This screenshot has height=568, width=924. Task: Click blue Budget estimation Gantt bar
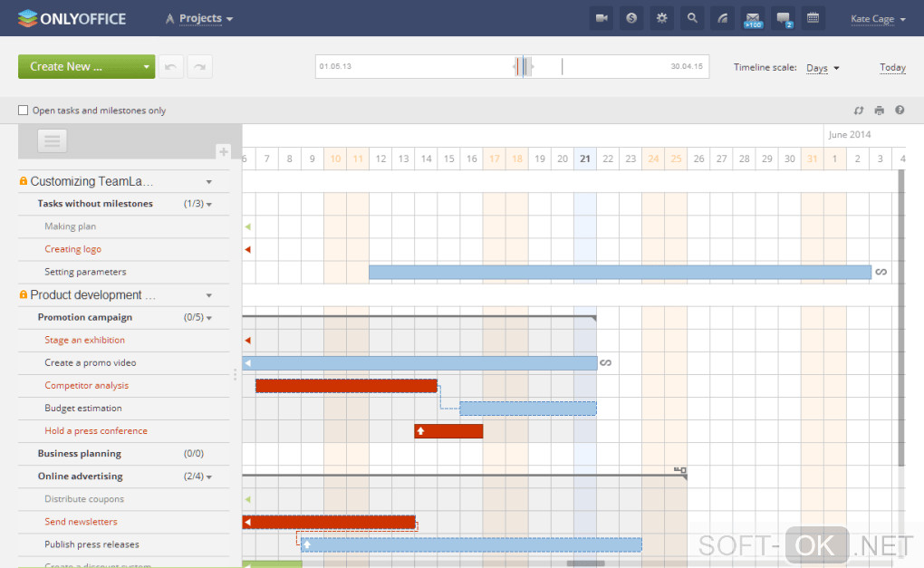point(528,409)
